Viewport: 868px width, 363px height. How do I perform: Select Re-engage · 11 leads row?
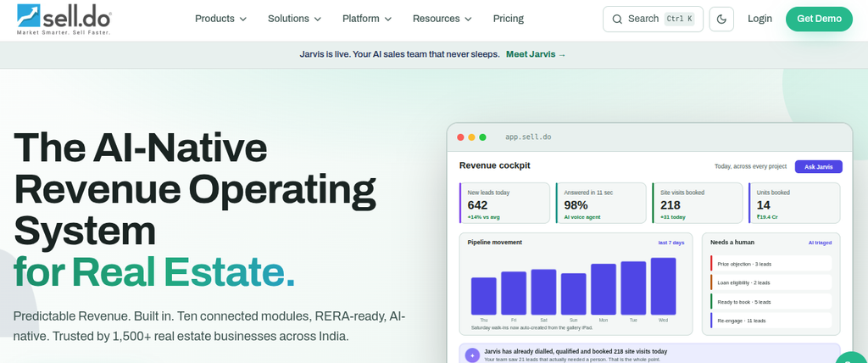click(771, 321)
